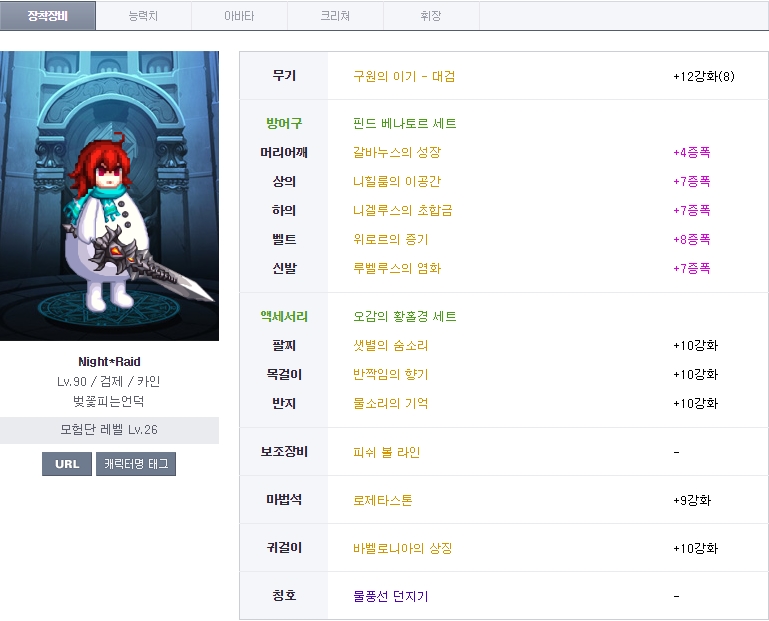Open earring 바벨로니아의 상징
This screenshot has width=769, height=621.
(403, 548)
